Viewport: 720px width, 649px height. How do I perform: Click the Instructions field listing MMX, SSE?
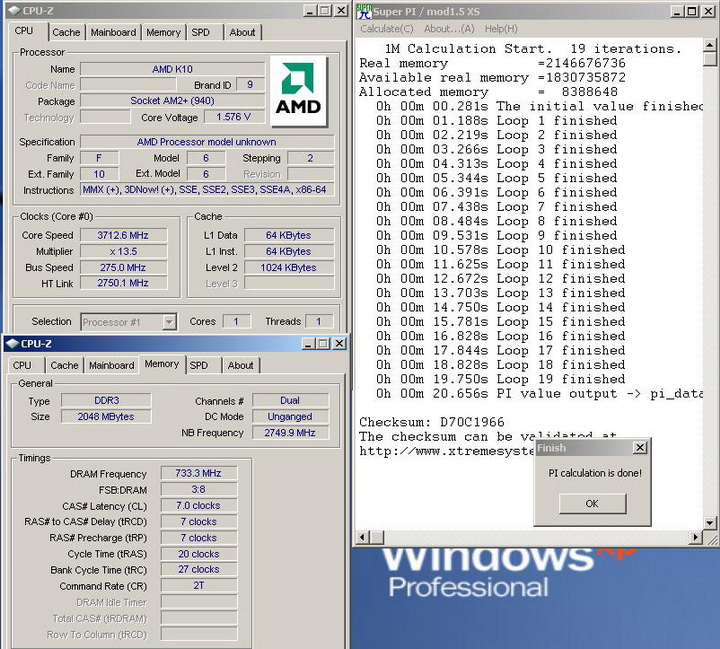click(207, 190)
